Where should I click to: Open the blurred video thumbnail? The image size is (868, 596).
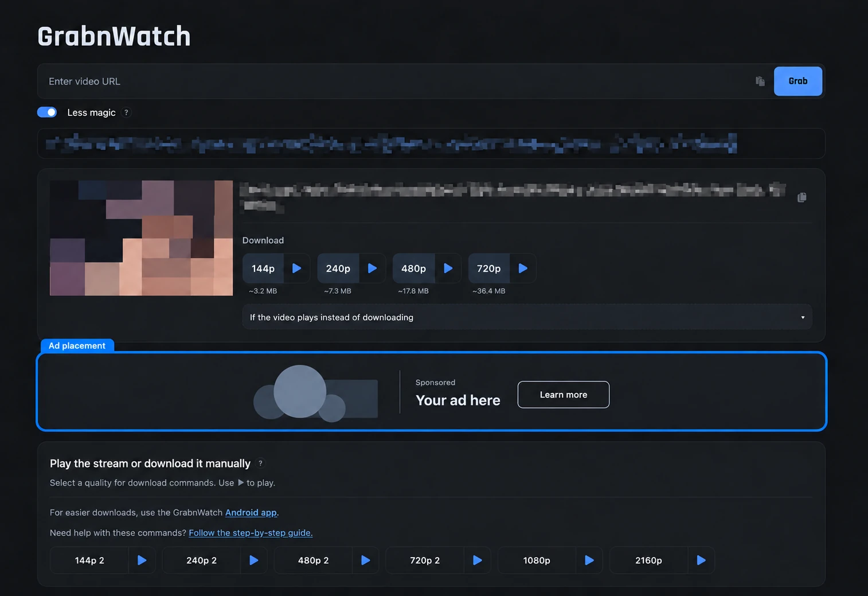[x=142, y=238]
